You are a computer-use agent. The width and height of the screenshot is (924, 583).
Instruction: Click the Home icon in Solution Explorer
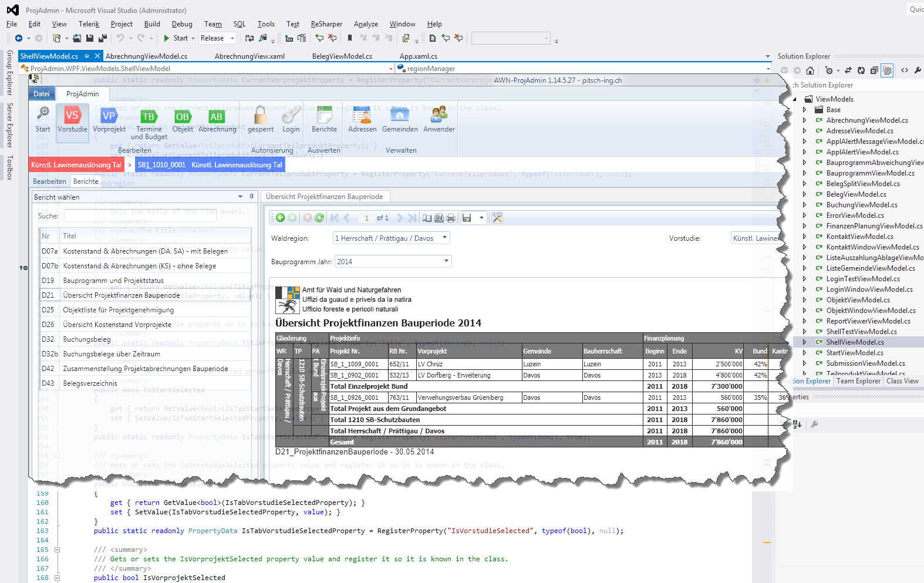(810, 70)
